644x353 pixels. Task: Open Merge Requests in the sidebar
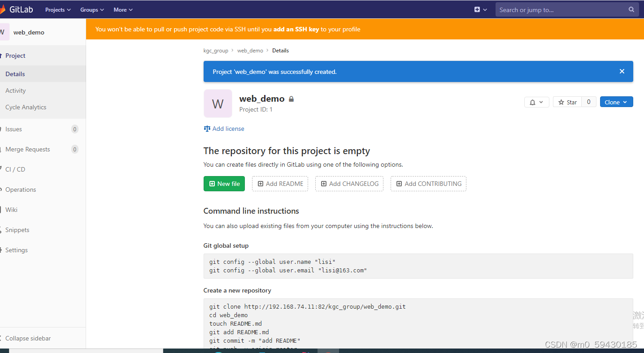pyautogui.click(x=43, y=149)
